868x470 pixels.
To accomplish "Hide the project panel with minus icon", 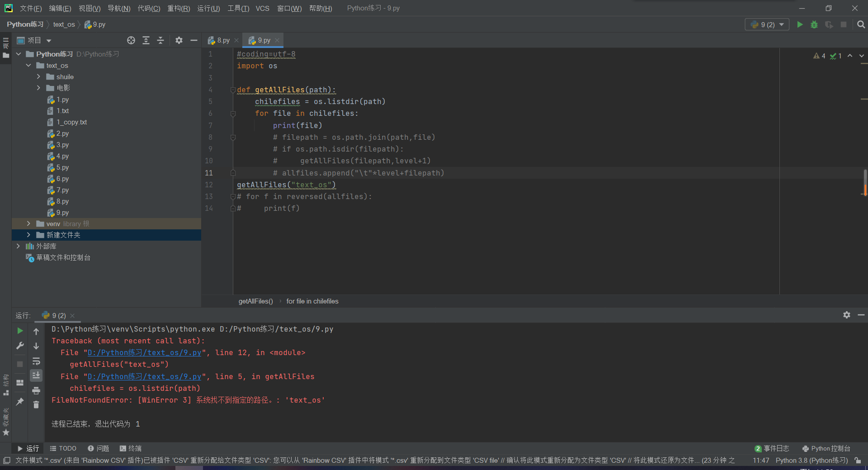I will point(194,40).
